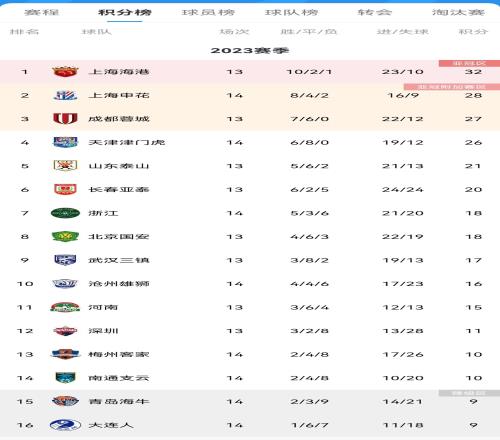Screen dimensions: 500x440
Task: Open the 淘汰赛 tab
Action: [458, 13]
